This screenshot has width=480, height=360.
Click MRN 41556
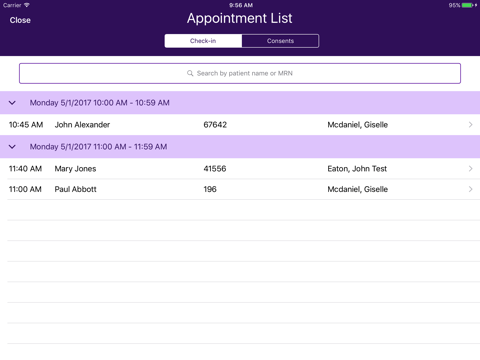(x=215, y=169)
